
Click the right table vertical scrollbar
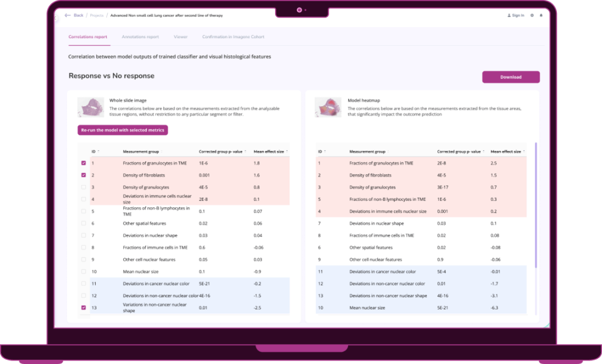(x=536, y=205)
